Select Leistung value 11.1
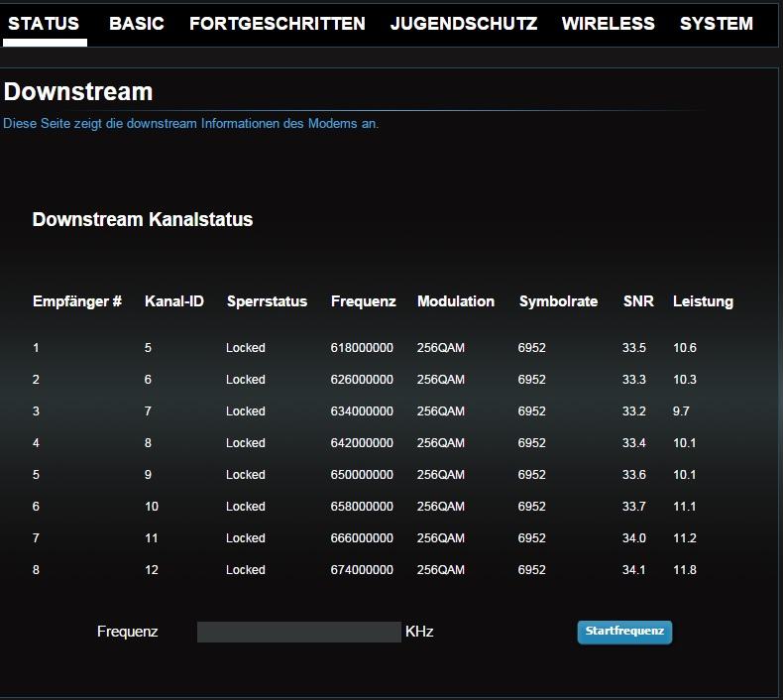This screenshot has height=700, width=783. pos(685,506)
